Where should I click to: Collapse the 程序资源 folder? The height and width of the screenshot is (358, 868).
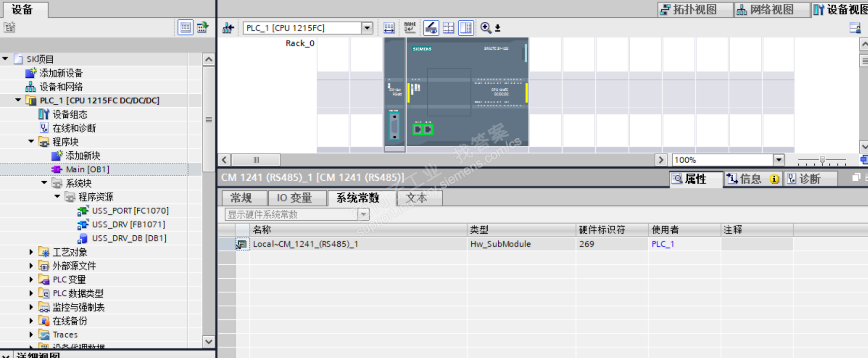tap(58, 197)
